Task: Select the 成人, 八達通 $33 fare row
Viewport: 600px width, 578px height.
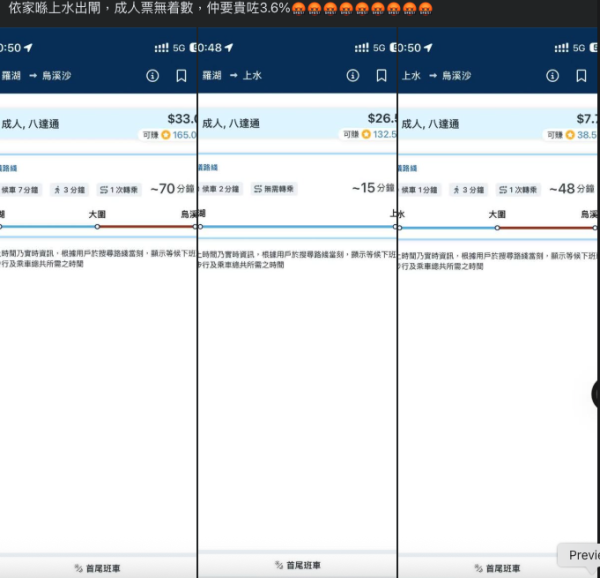Action: tap(98, 125)
